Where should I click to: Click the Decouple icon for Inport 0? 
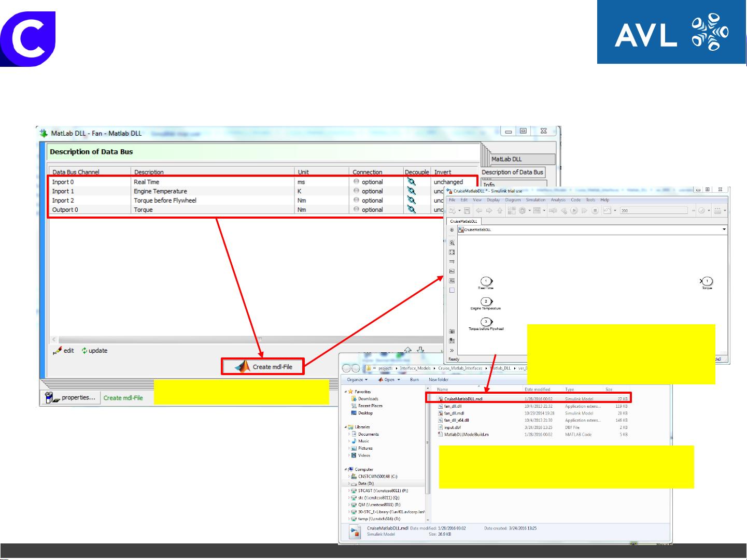click(x=411, y=182)
